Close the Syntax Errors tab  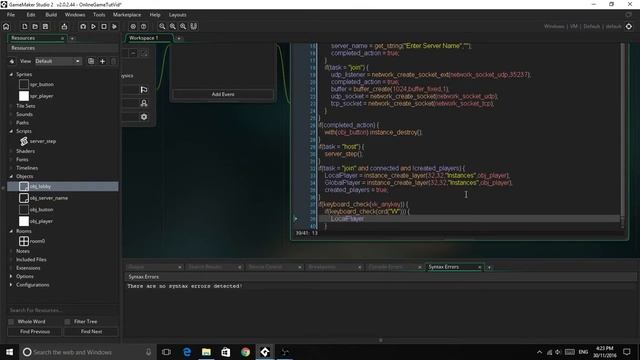(480, 267)
